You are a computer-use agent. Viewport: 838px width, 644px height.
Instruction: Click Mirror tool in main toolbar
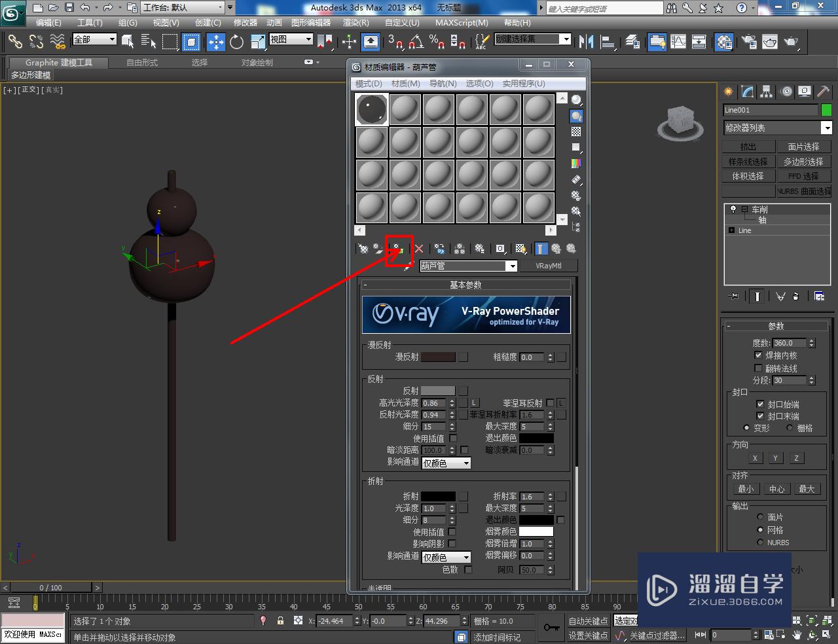coord(587,42)
